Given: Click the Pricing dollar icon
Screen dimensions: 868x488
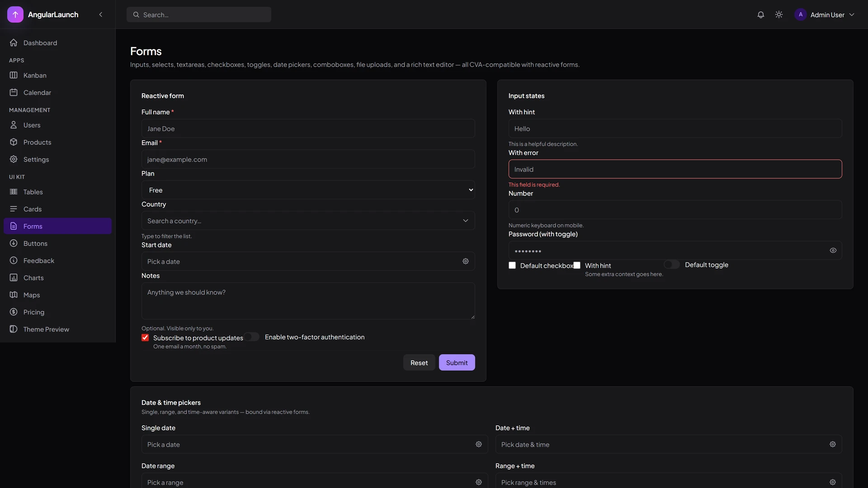Looking at the screenshot, I should [14, 312].
